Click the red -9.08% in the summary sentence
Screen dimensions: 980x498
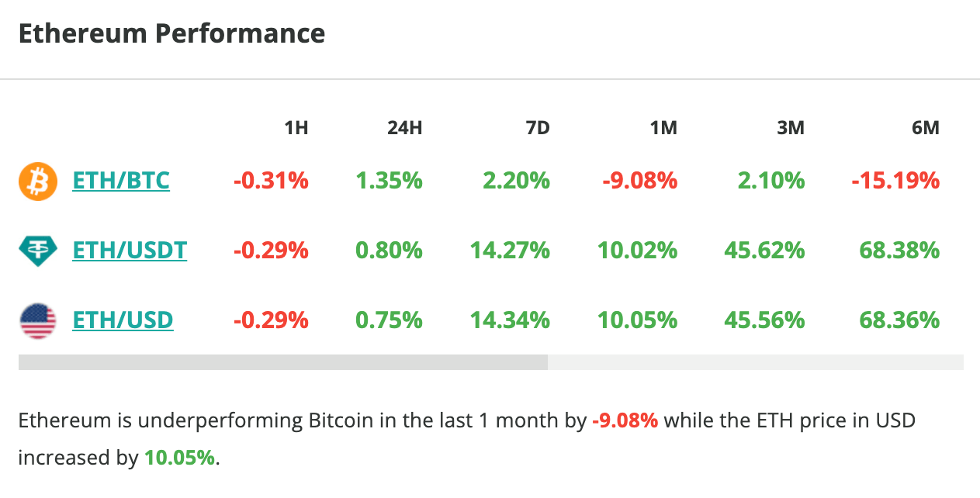(625, 421)
